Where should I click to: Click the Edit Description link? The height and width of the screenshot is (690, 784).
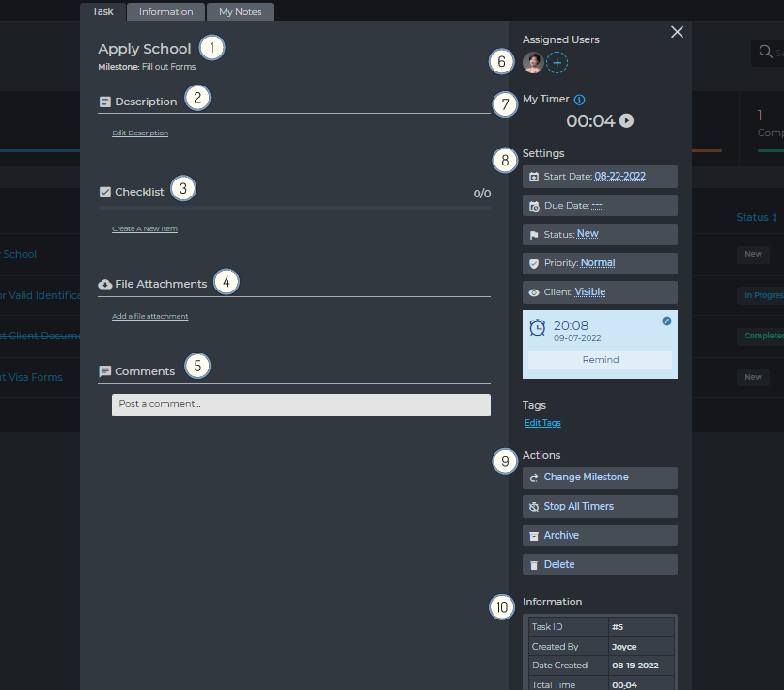140,133
